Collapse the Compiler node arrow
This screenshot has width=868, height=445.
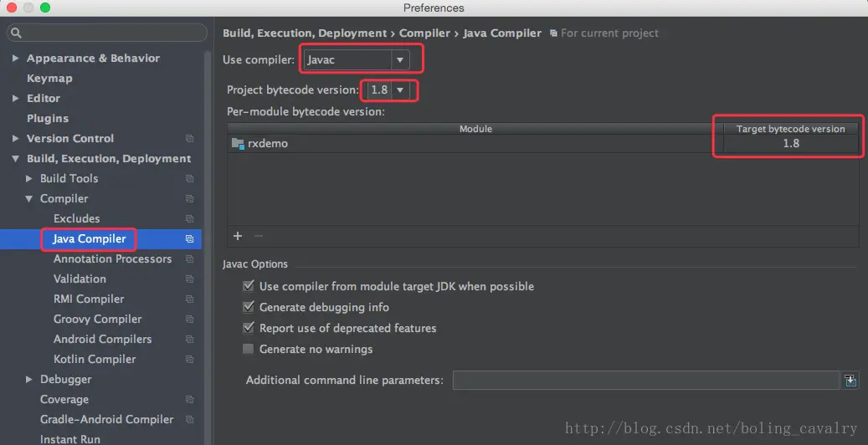(x=28, y=199)
